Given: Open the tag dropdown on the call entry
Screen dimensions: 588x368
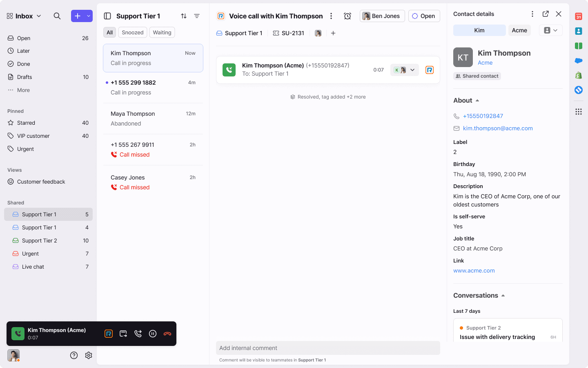Looking at the screenshot, I should coord(412,70).
